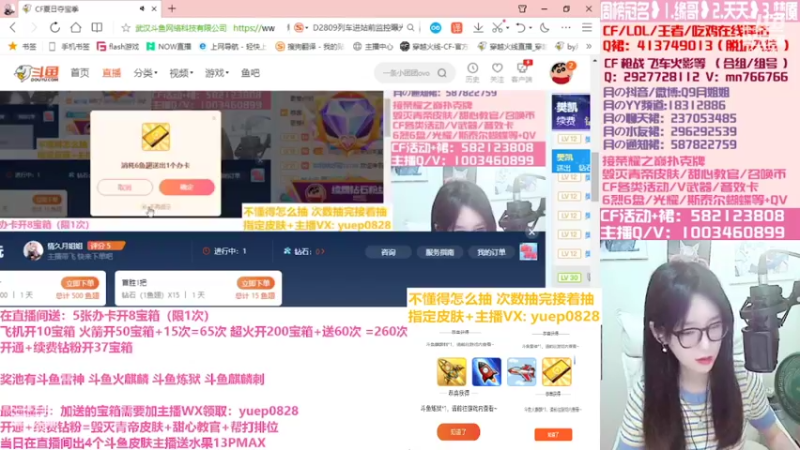800x450 pixels.
Task: Select the red airplane gift icon
Action: pyautogui.click(x=521, y=371)
